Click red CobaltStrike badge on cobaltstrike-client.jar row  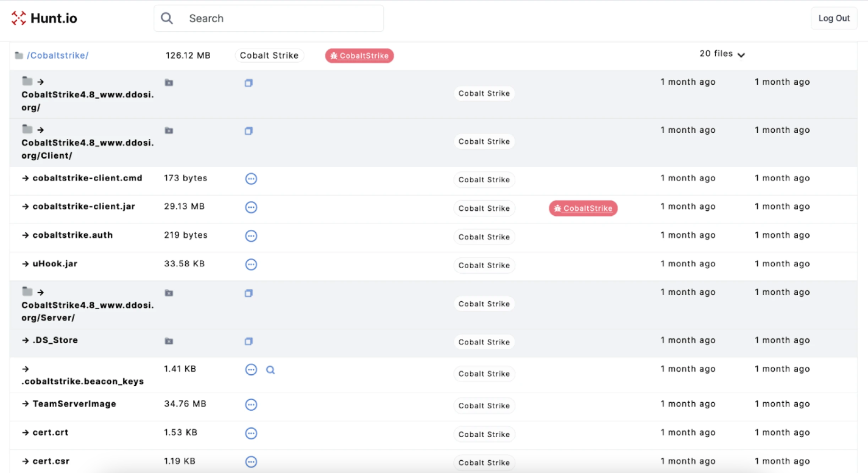(584, 208)
